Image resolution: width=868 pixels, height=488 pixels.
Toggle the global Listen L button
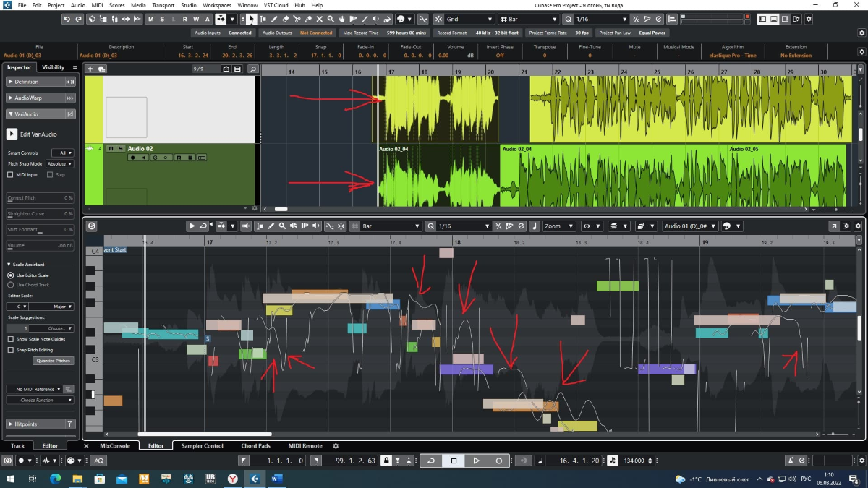(174, 19)
